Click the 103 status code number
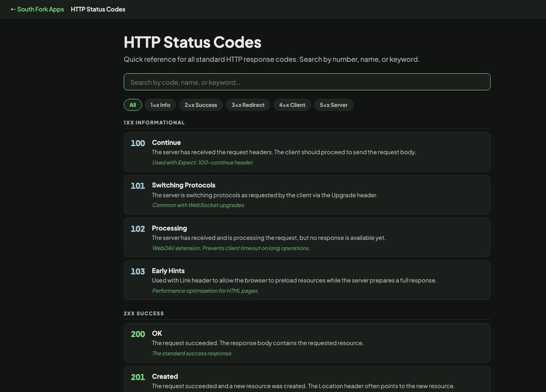 pyautogui.click(x=138, y=271)
